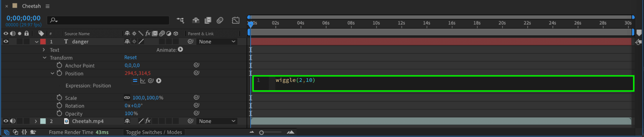Expand or collapse Transfer Controls pane icon
The image size is (644, 137).
coord(15,132)
